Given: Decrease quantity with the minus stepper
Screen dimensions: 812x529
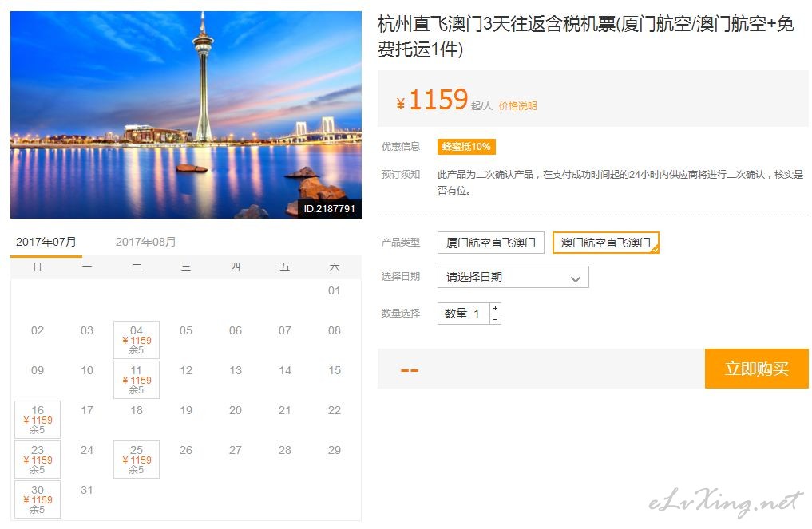Looking at the screenshot, I should (496, 319).
